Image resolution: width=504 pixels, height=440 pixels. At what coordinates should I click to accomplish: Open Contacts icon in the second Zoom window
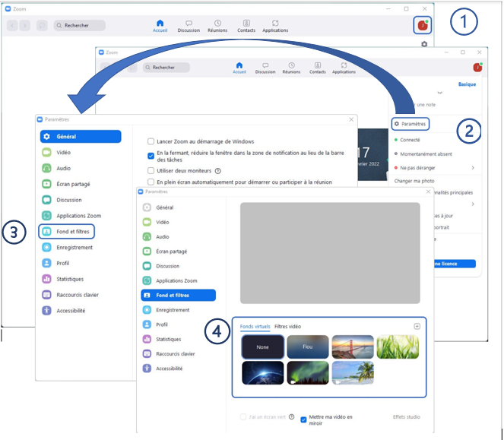point(318,65)
